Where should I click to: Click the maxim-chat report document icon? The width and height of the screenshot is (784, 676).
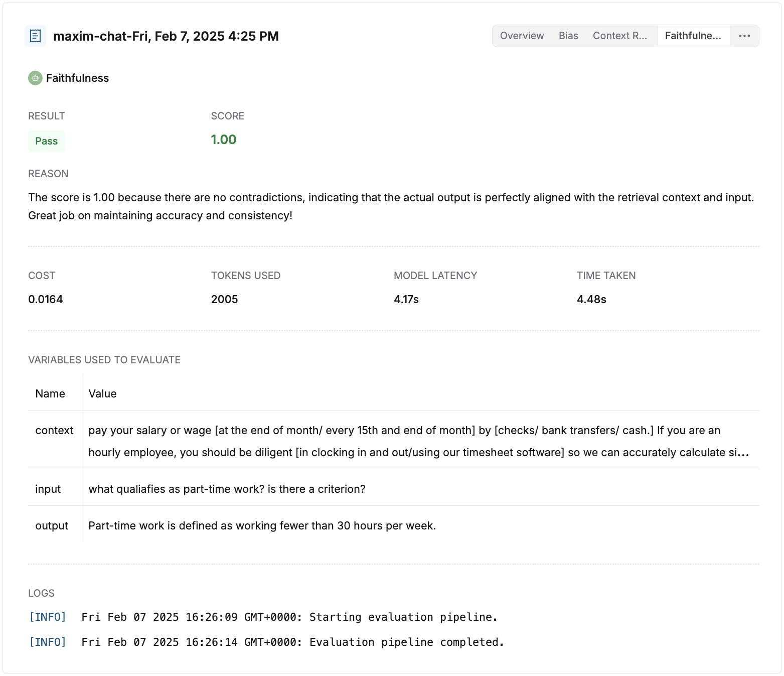[x=35, y=36]
